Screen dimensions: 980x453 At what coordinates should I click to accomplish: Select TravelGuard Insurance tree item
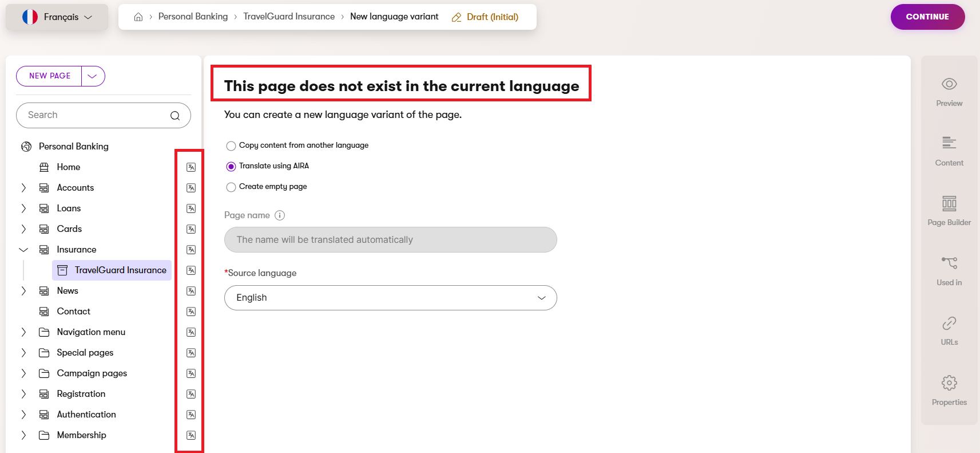112,270
